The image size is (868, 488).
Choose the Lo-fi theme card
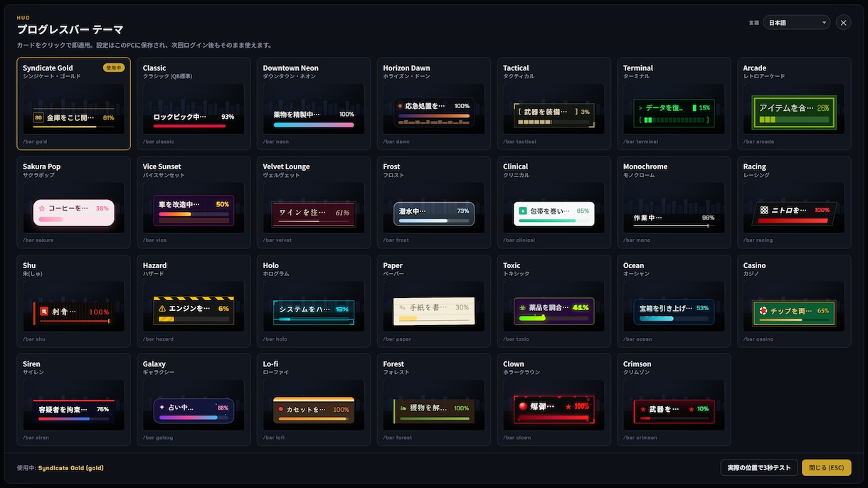click(314, 400)
